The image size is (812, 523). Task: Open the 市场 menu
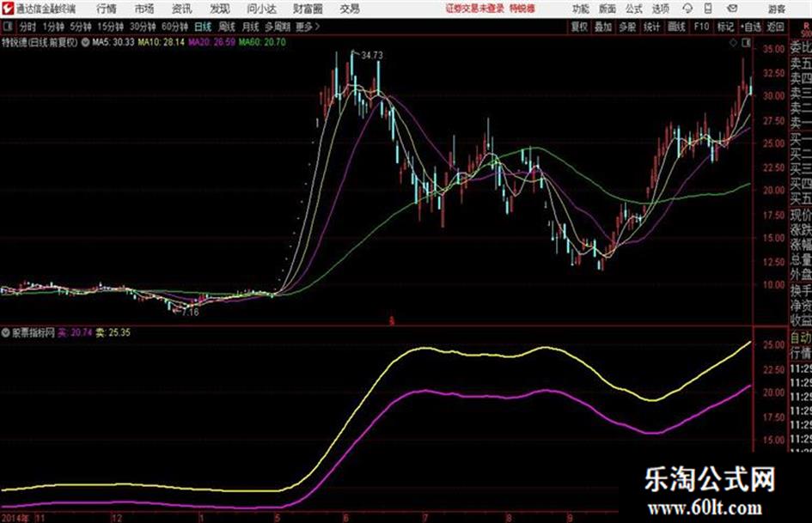tap(144, 9)
